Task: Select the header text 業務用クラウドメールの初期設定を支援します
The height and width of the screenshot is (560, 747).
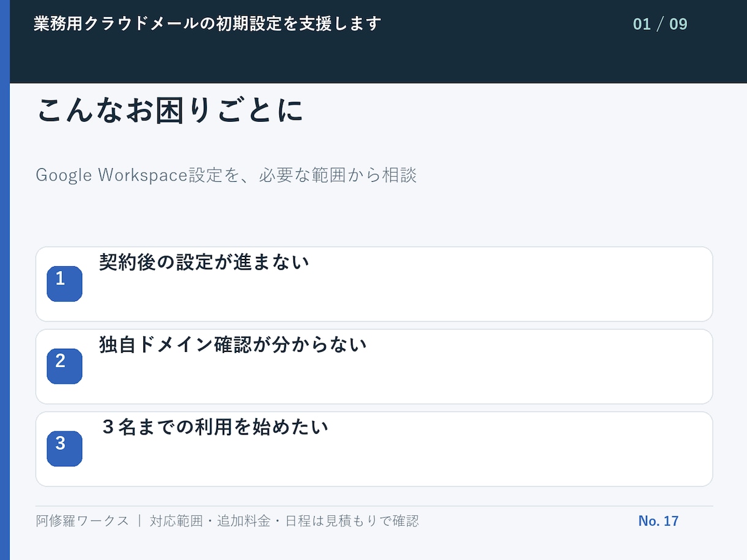Action: point(208,24)
